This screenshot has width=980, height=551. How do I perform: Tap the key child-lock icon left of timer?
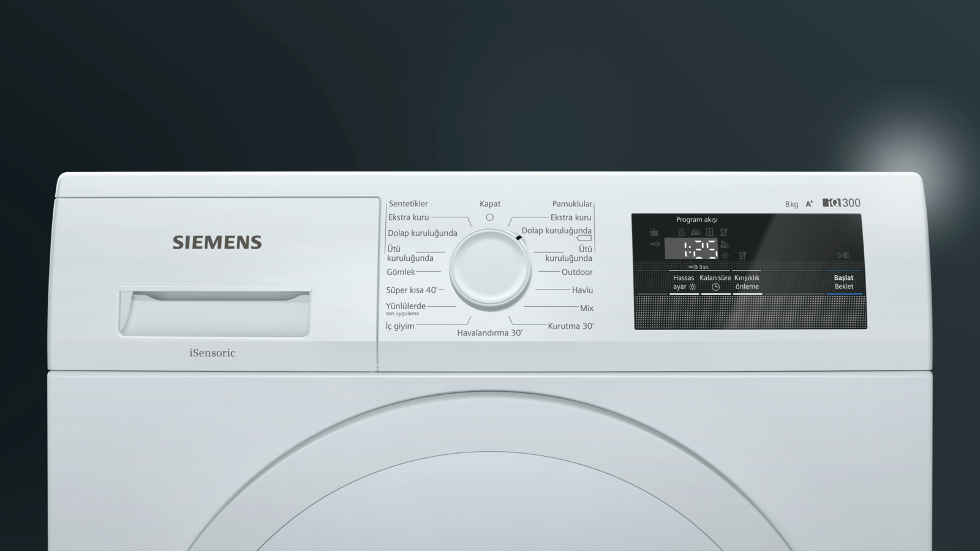click(x=655, y=244)
